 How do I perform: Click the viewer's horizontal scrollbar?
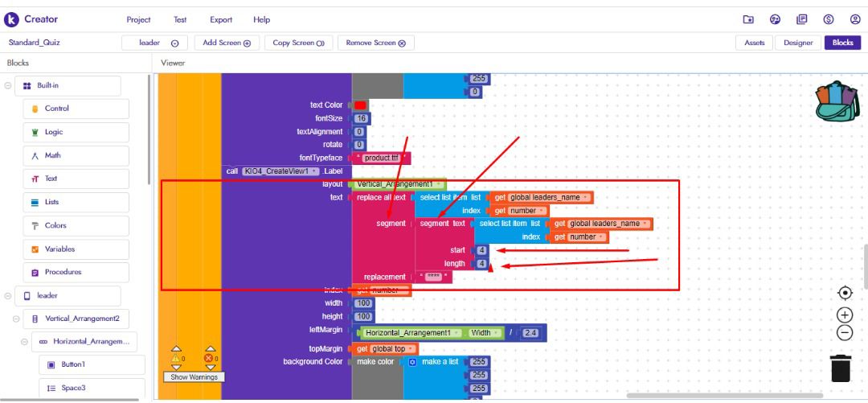click(725, 396)
